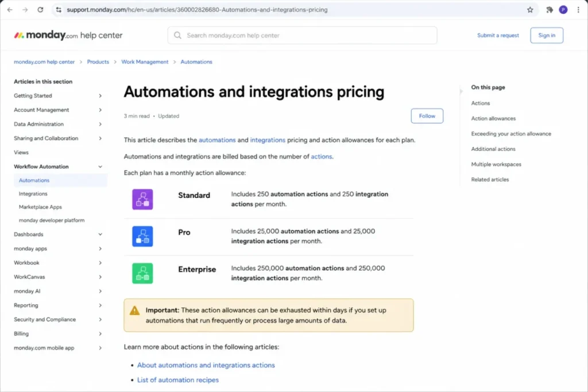The image size is (588, 392).
Task: Select Marketplace Apps in the sidebar
Action: (x=40, y=207)
